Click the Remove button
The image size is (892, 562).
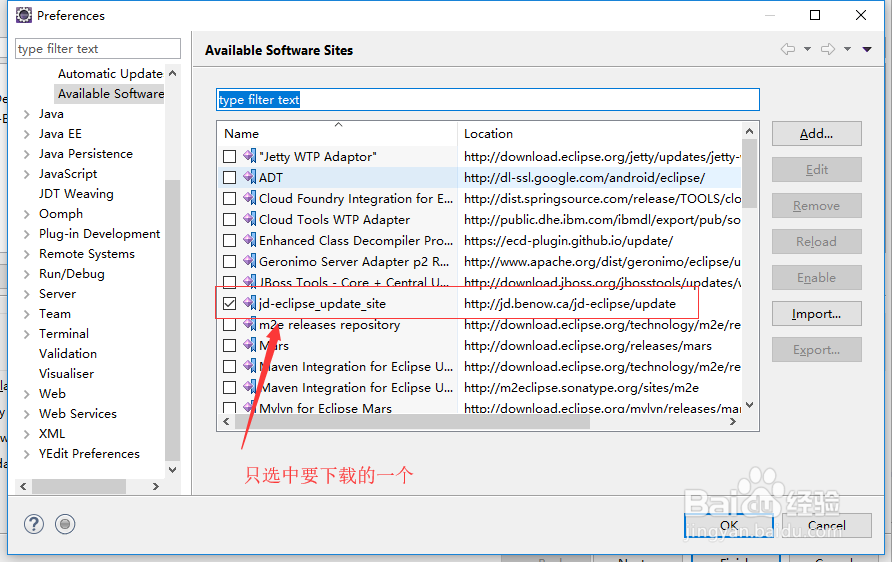point(816,205)
